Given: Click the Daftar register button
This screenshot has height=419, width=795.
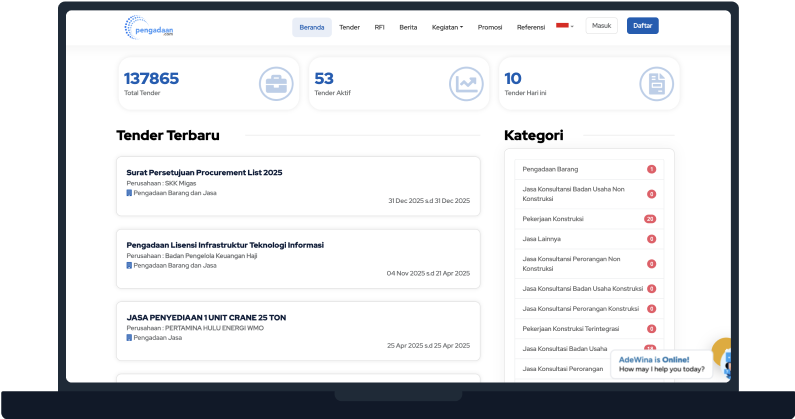Looking at the screenshot, I should [642, 26].
